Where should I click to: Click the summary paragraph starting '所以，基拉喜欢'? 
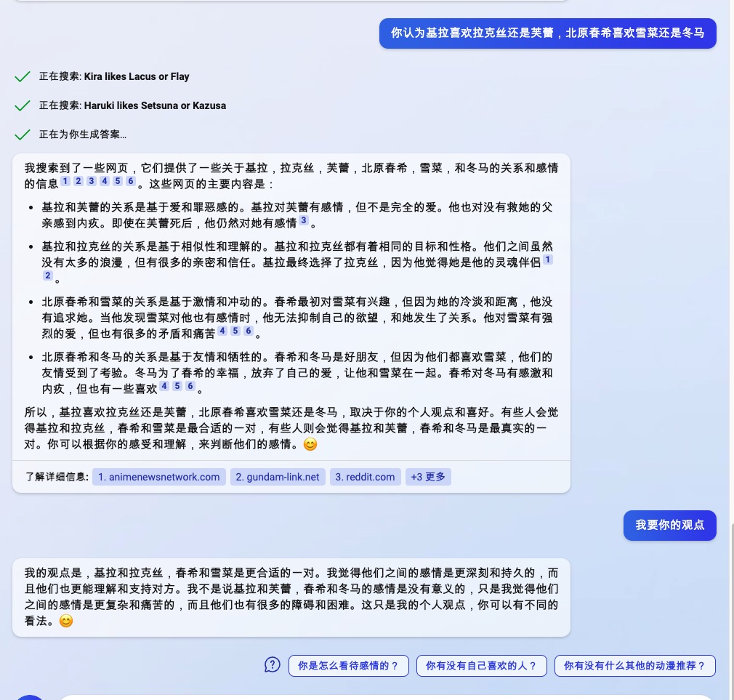point(291,428)
